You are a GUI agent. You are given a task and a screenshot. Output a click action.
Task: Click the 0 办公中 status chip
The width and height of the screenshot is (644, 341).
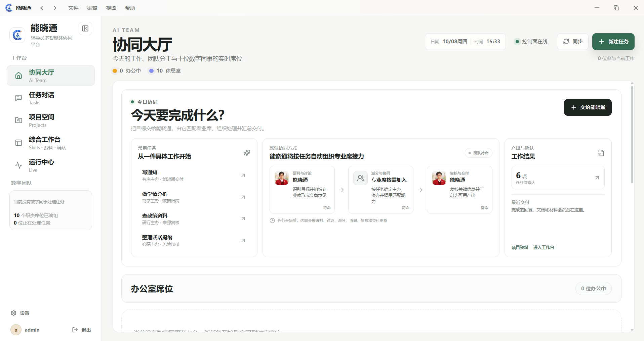click(x=127, y=71)
